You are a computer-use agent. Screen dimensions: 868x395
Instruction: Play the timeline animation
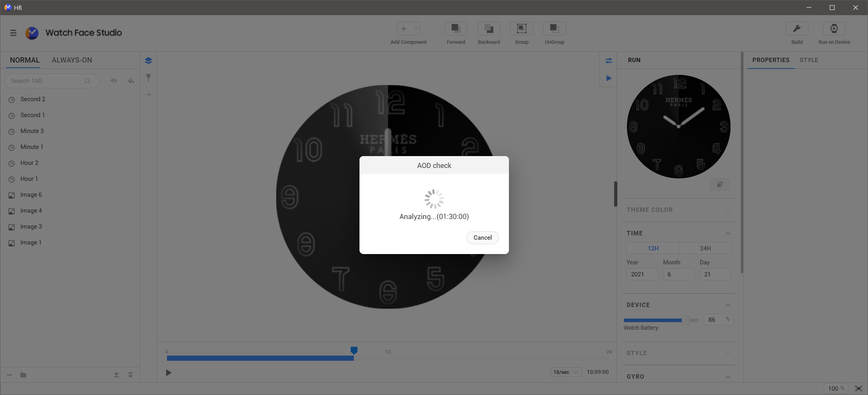pyautogui.click(x=169, y=373)
